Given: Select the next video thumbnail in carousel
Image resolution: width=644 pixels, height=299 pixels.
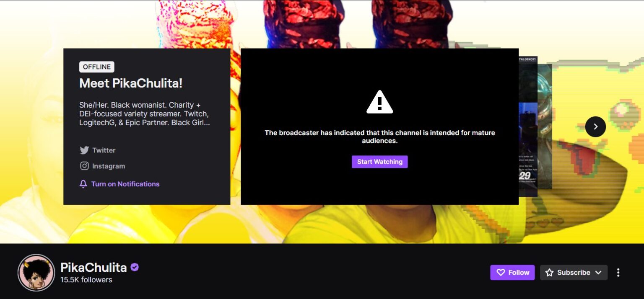Looking at the screenshot, I should click(x=528, y=126).
